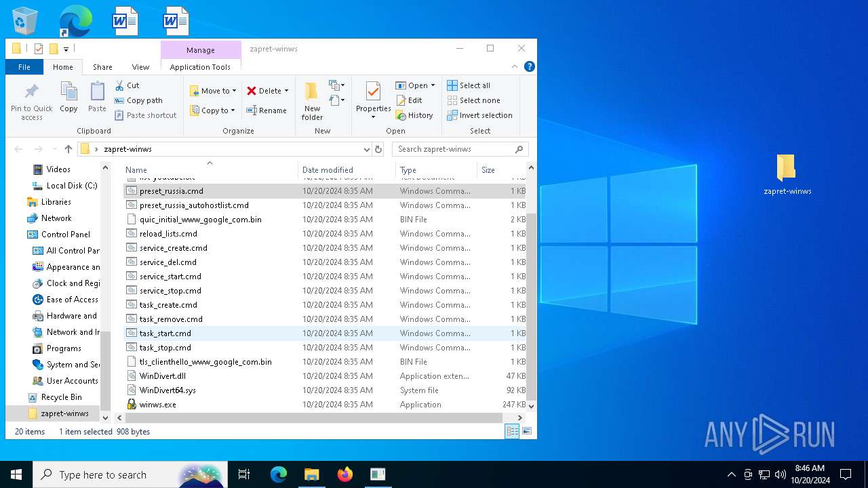Refresh the zapret-winws folder view
The image size is (868, 488).
[x=378, y=149]
